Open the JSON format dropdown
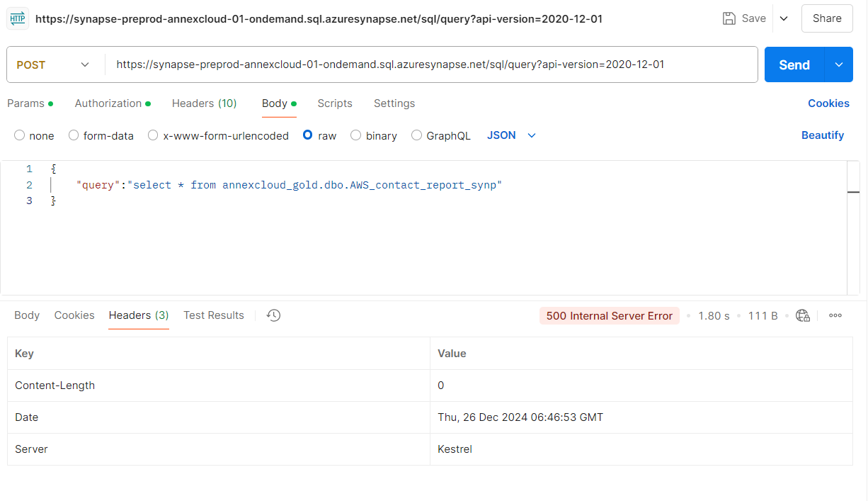The image size is (868, 501). click(x=512, y=135)
